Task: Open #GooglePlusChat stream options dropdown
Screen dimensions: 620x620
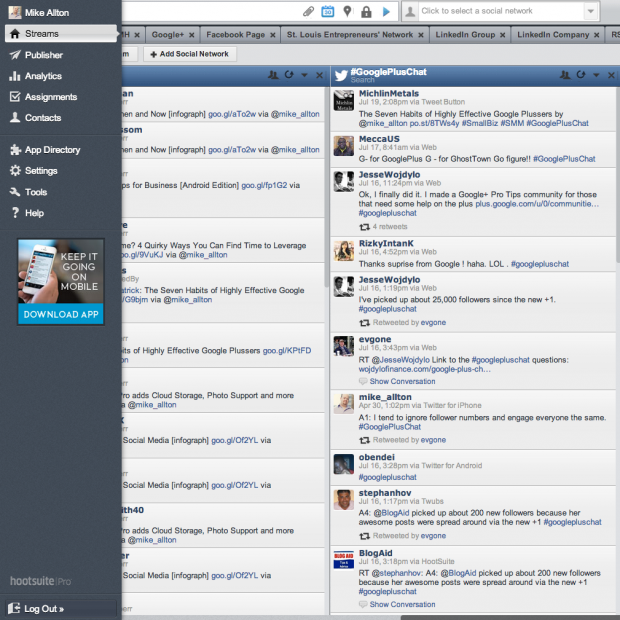Action: (x=596, y=75)
